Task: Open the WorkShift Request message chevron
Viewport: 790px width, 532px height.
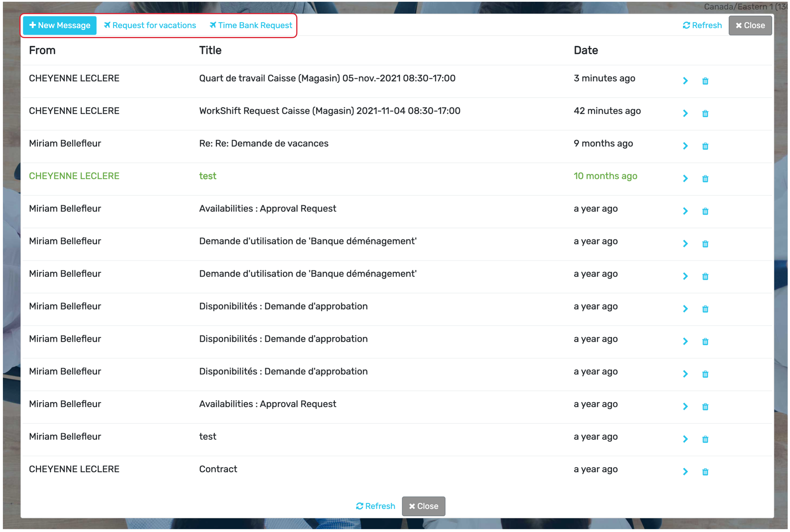Action: (x=685, y=113)
